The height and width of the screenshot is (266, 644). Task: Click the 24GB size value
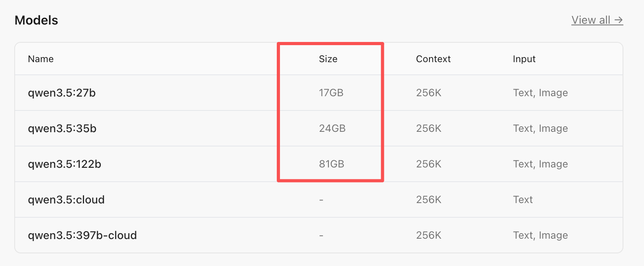coord(332,129)
